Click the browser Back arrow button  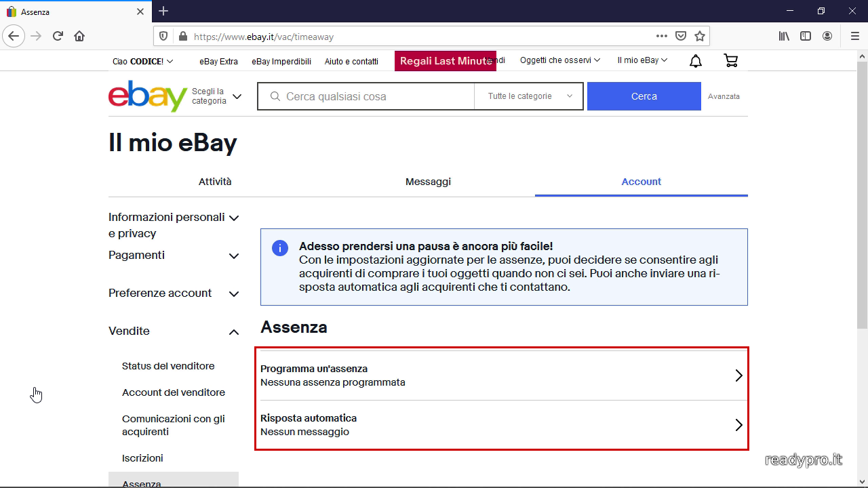pyautogui.click(x=14, y=36)
